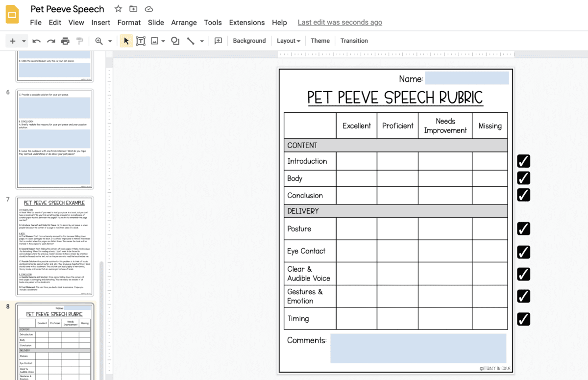Open the Arrange menu

click(184, 23)
